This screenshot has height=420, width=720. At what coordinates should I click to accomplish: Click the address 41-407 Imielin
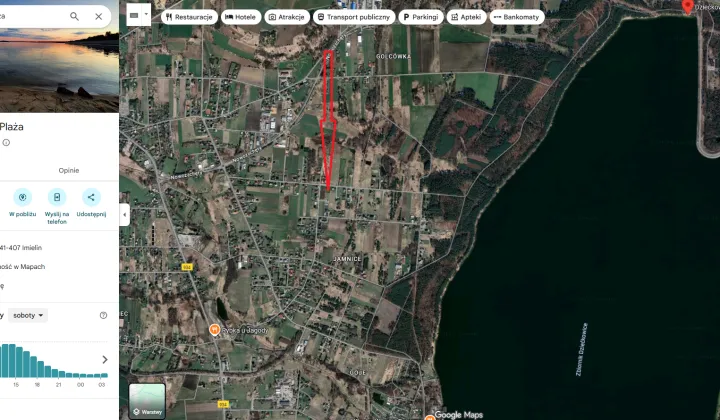[21, 247]
